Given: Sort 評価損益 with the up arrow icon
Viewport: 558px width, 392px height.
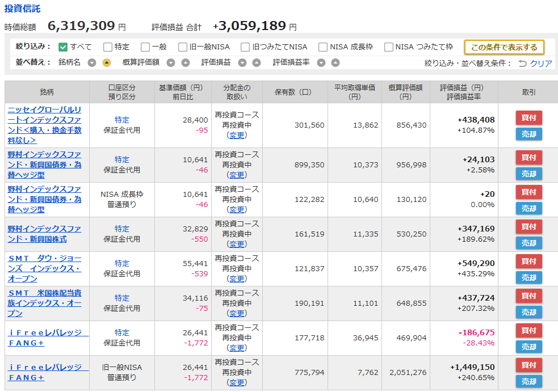Looking at the screenshot, I should point(257,63).
